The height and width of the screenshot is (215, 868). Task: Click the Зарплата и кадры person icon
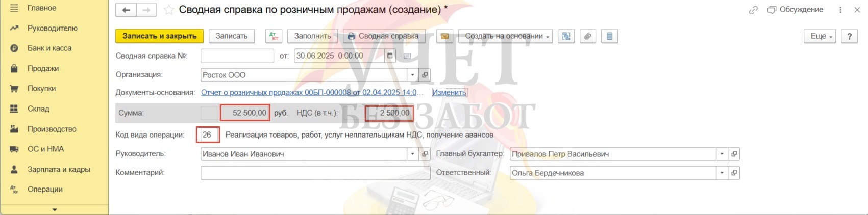(14, 169)
